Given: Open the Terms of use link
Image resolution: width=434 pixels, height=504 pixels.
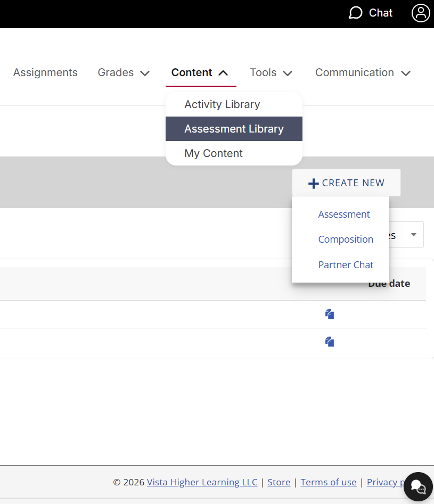Looking at the screenshot, I should click(x=329, y=482).
